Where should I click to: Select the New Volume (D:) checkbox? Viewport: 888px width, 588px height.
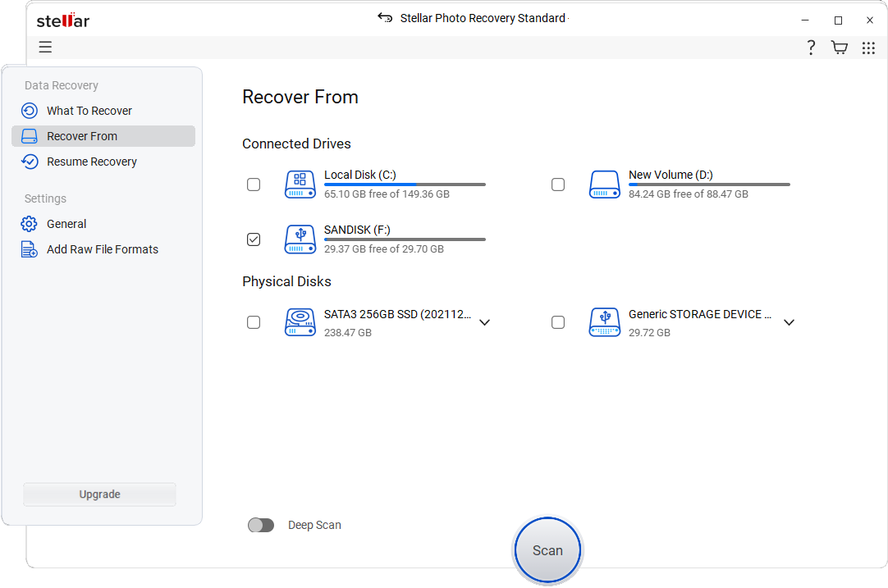558,185
